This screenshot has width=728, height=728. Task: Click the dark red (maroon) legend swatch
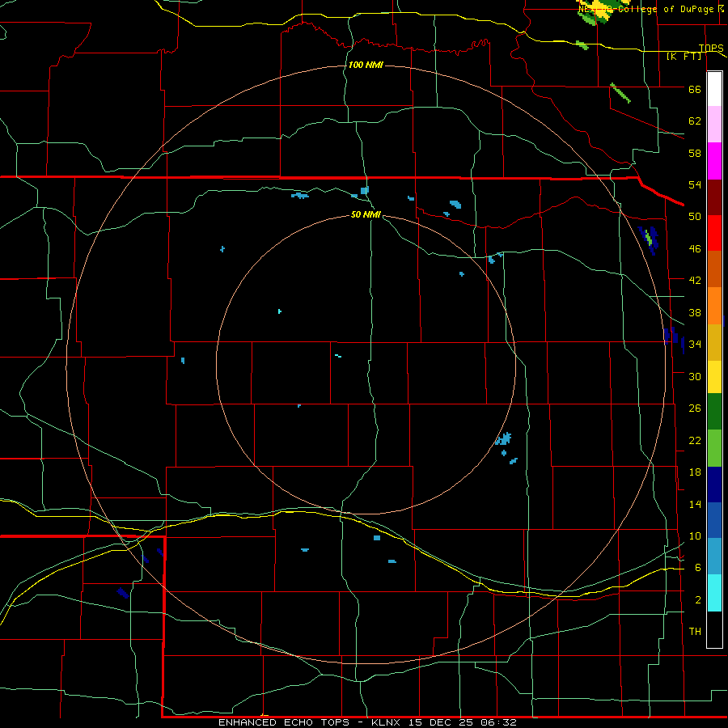click(x=714, y=197)
